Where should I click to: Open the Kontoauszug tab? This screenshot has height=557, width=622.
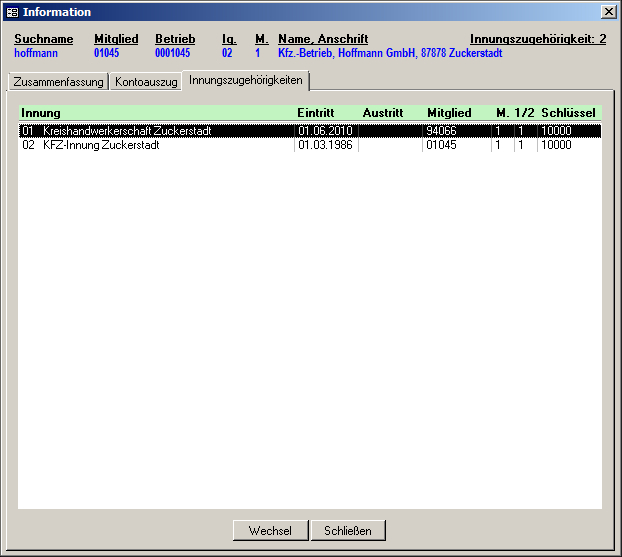(x=146, y=82)
